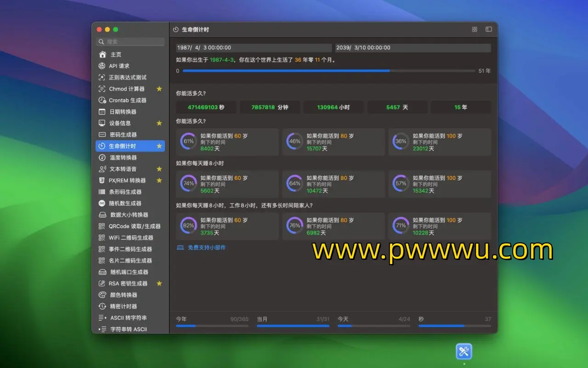Open the 密码生成器 password generator

pos(123,134)
